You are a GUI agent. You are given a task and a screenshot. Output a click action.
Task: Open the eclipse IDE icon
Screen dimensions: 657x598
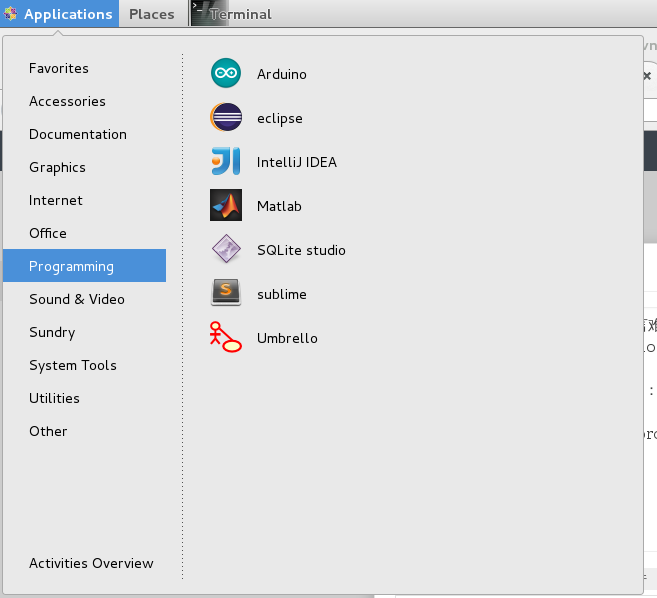click(226, 117)
